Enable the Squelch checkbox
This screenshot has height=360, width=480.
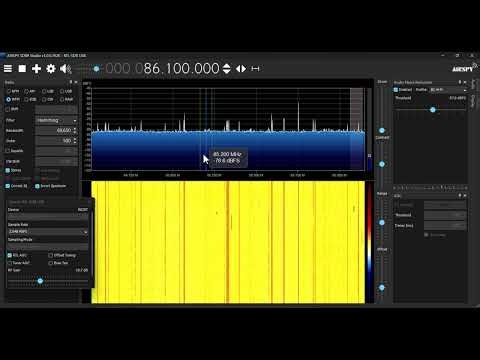[x=8, y=151]
